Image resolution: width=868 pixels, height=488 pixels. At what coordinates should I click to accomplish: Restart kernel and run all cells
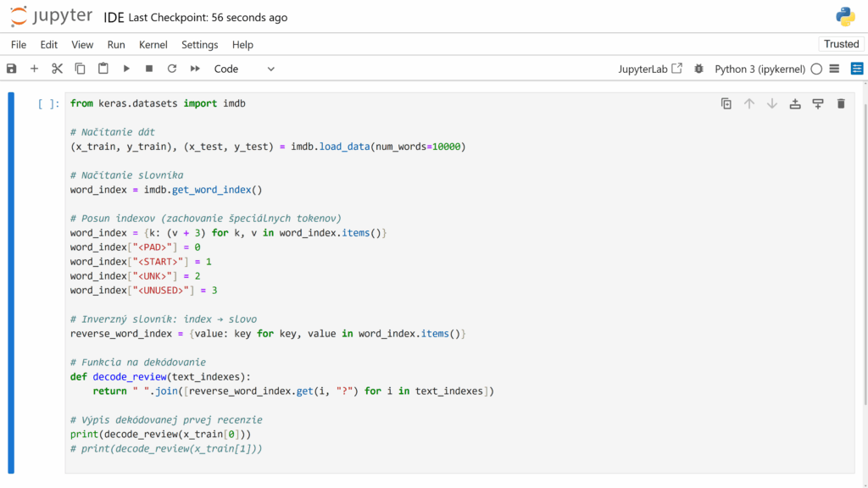(195, 69)
